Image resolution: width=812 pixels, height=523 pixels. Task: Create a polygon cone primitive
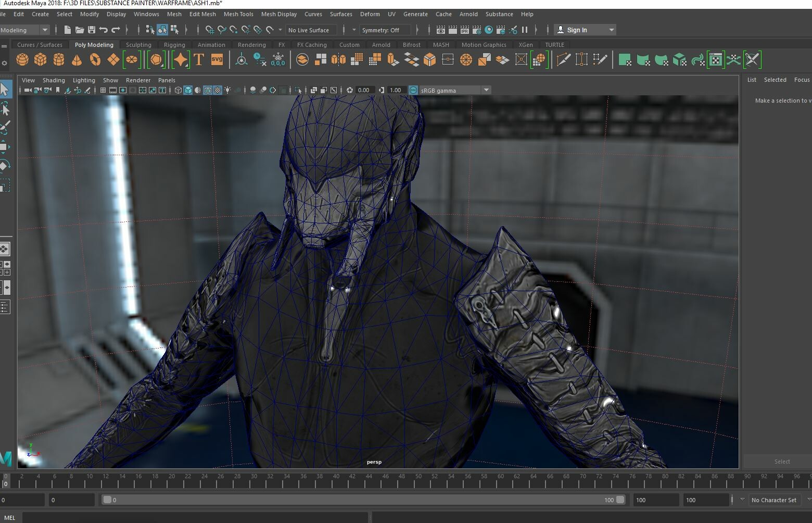(x=77, y=60)
